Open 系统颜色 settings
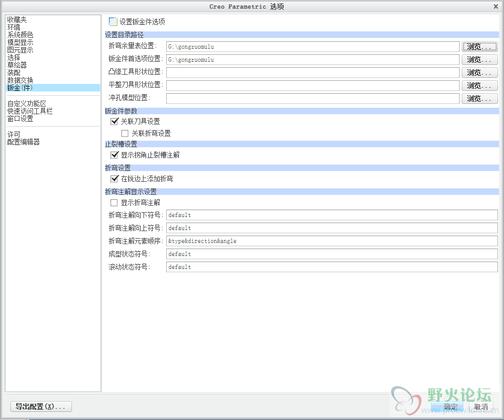Image resolution: width=504 pixels, height=420 pixels. (x=20, y=35)
